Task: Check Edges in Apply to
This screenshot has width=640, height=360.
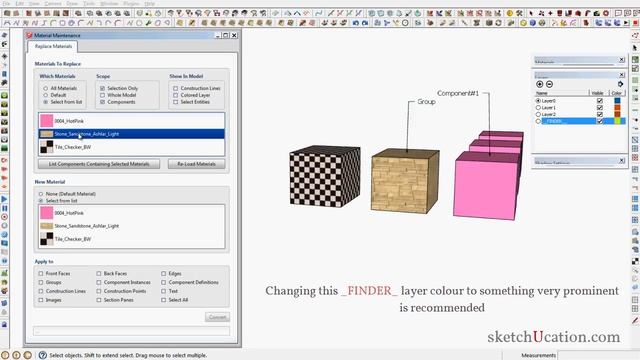Action: pyautogui.click(x=164, y=273)
